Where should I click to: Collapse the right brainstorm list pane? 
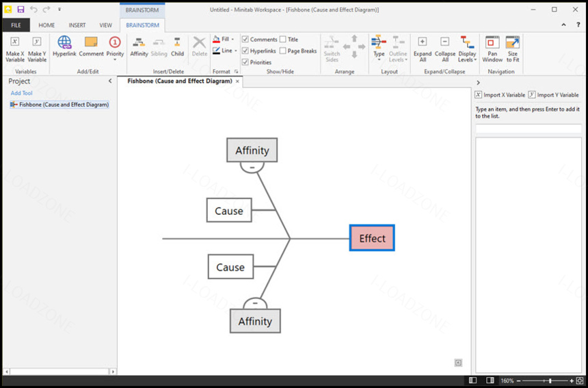pos(478,83)
